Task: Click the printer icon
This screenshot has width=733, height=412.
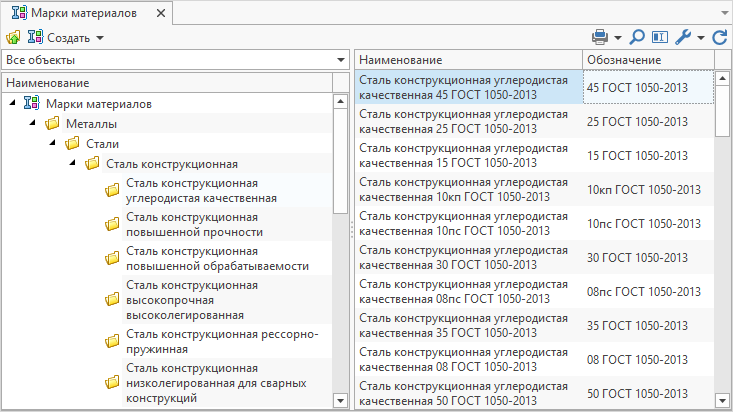Action: click(x=600, y=37)
